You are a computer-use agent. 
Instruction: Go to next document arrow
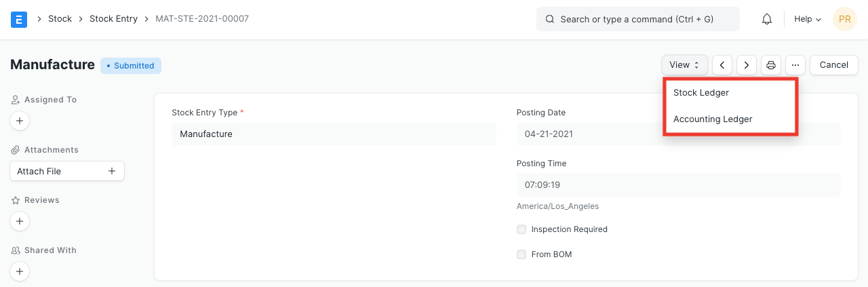coord(747,65)
